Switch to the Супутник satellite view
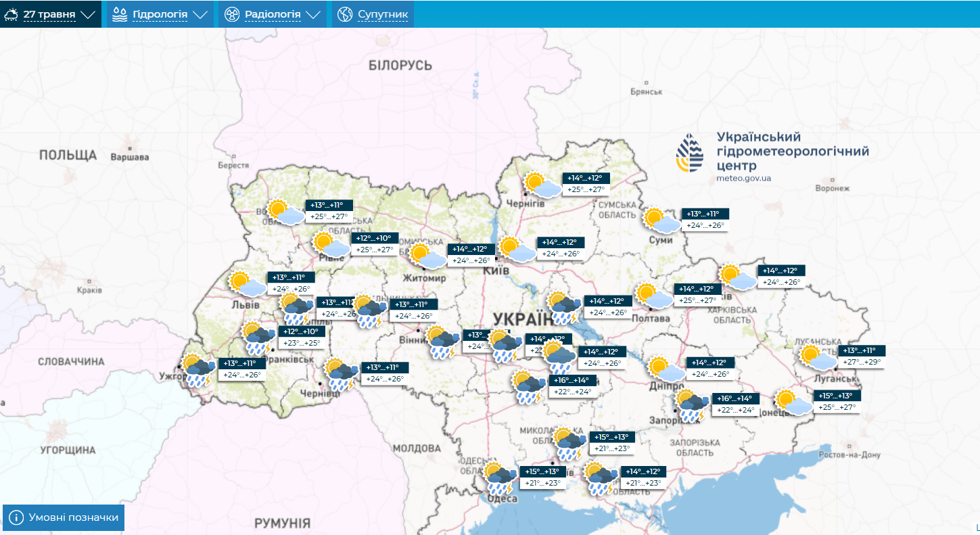The width and height of the screenshot is (980, 535). pos(373,14)
